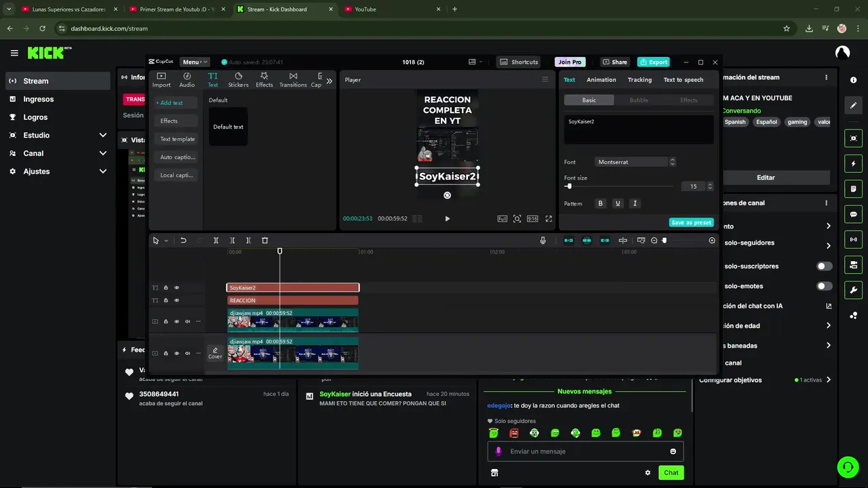Click the pencil edit icon in Kick right sidebar
868x488 pixels.
click(853, 106)
